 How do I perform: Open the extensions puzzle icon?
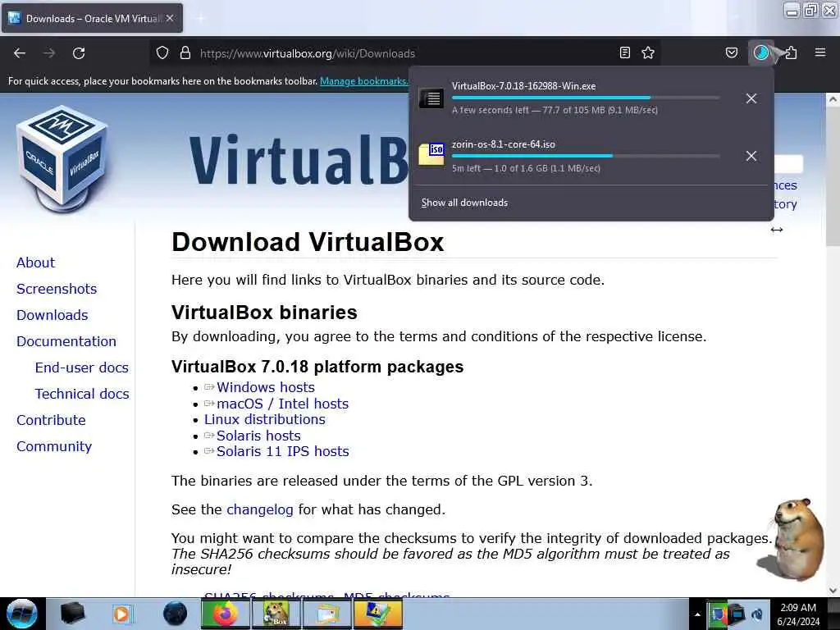[x=791, y=52]
